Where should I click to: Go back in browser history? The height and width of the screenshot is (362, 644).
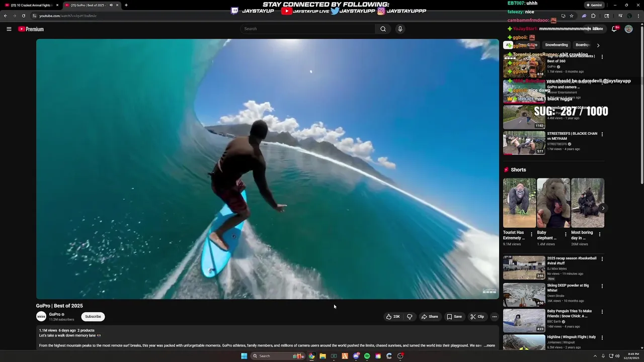(6, 16)
